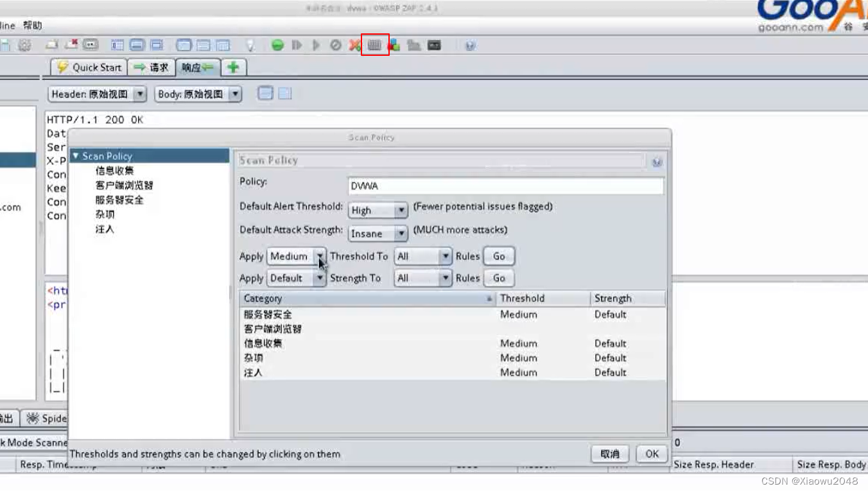868x491 pixels.
Task: Click the HTTP/1.1 200 OK response line
Action: 95,120
